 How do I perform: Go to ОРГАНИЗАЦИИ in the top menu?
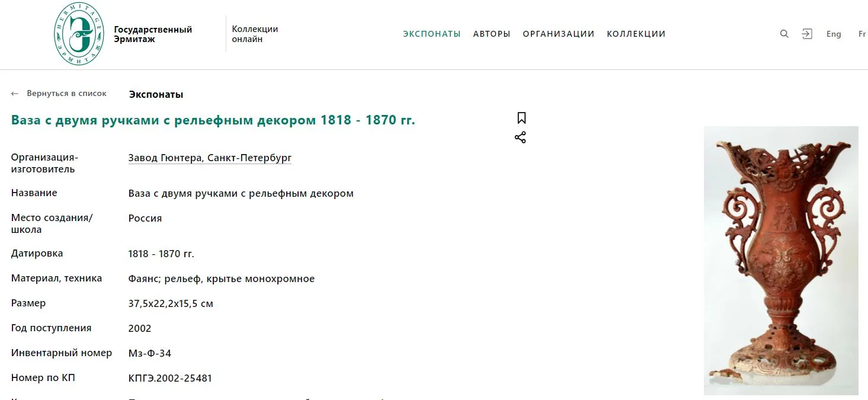click(x=559, y=34)
